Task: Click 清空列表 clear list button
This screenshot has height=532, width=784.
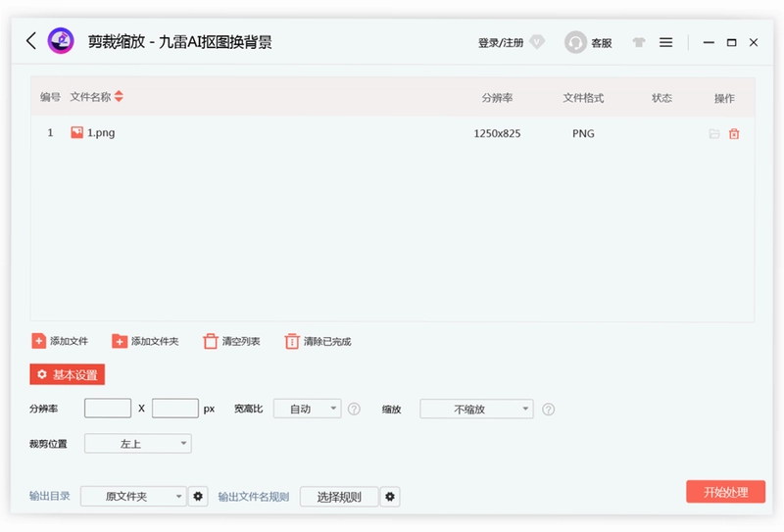Action: tap(231, 341)
